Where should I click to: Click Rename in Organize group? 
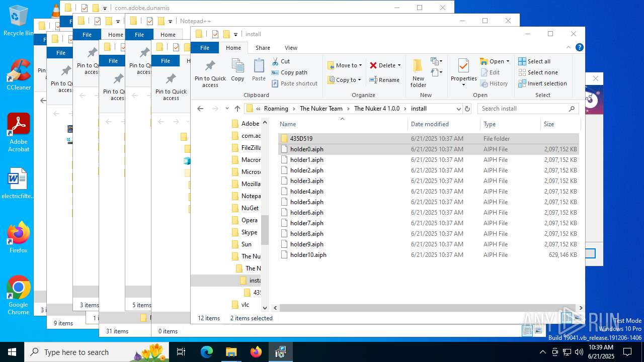tap(384, 80)
